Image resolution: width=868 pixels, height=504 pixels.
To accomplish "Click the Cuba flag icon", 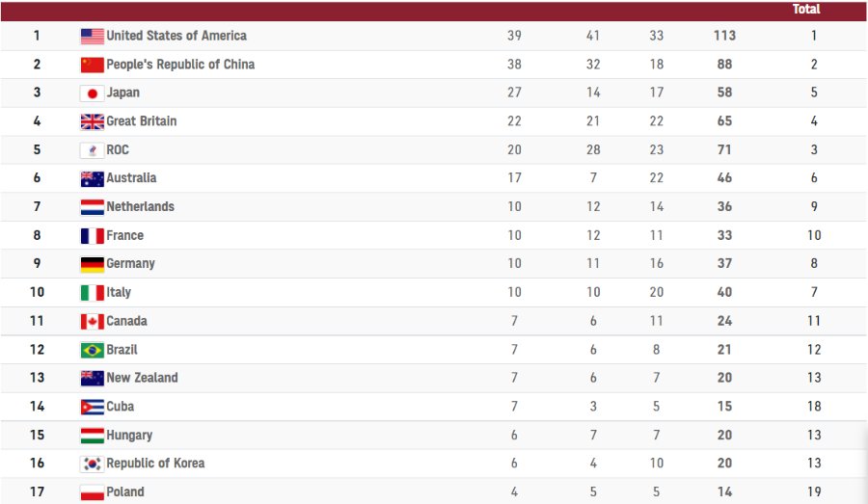I will point(92,407).
